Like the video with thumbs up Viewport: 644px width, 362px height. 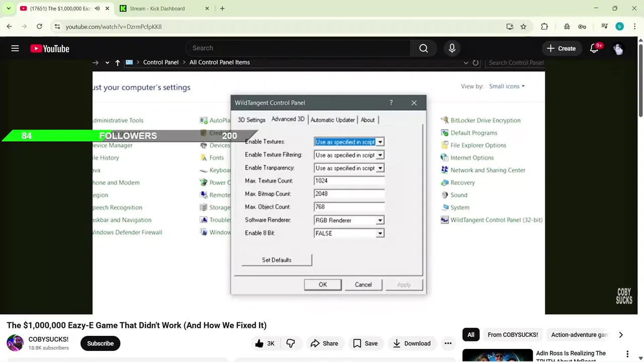(x=265, y=343)
